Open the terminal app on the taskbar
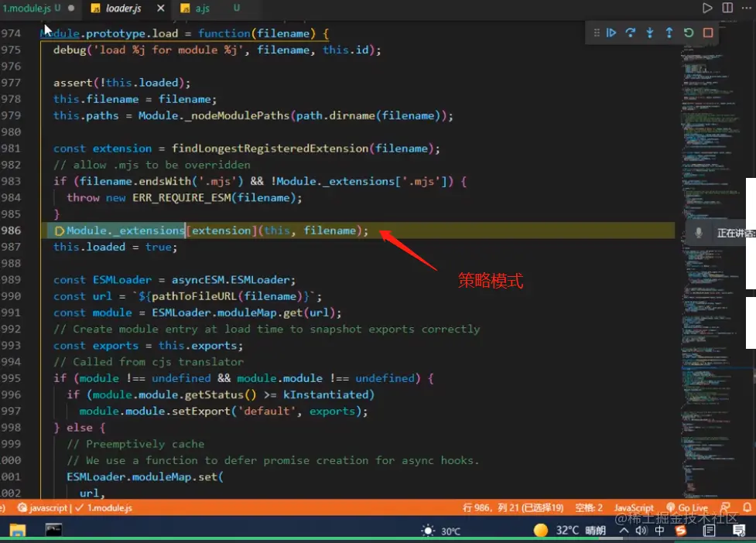The image size is (756, 543). pyautogui.click(x=53, y=530)
